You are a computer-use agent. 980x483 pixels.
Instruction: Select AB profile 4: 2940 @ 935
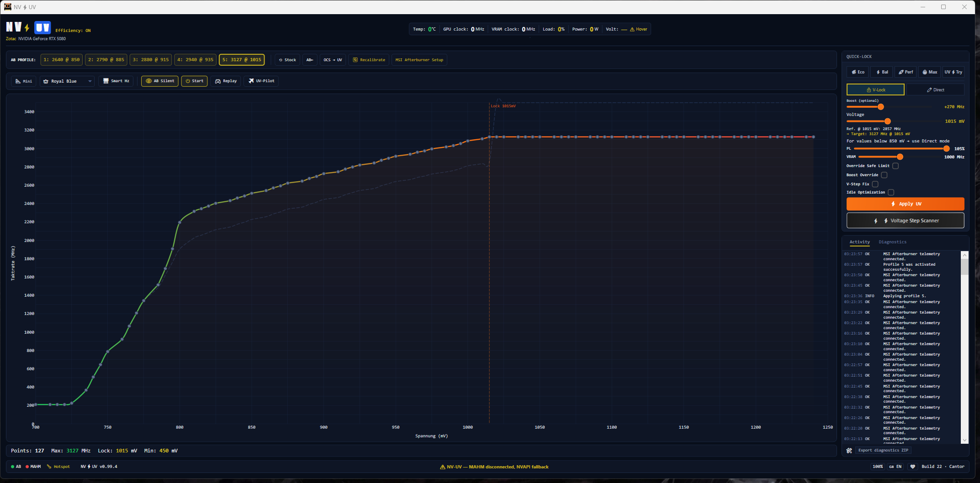point(195,60)
